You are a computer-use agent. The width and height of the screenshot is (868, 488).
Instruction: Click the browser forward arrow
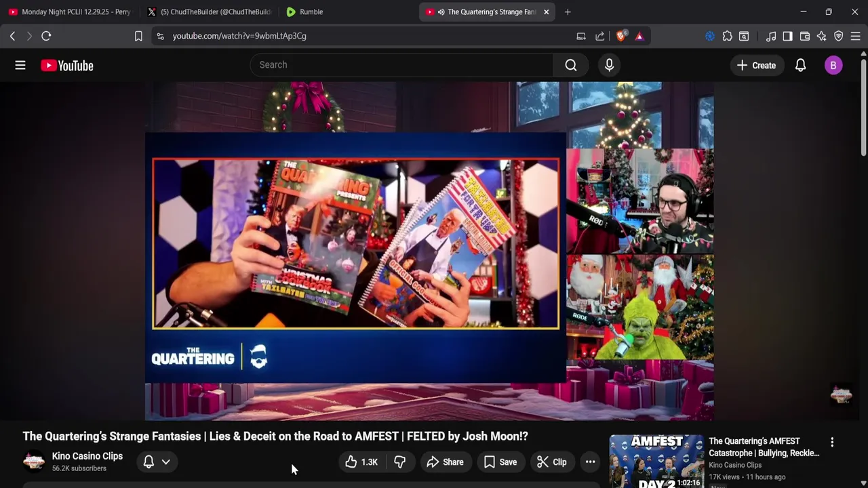pos(29,36)
